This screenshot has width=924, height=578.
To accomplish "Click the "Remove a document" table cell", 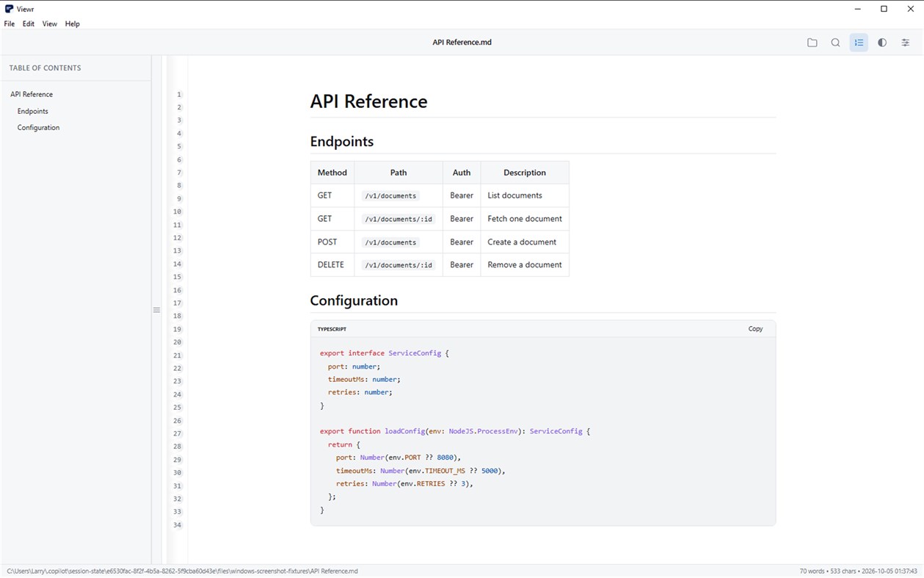I will [x=525, y=265].
